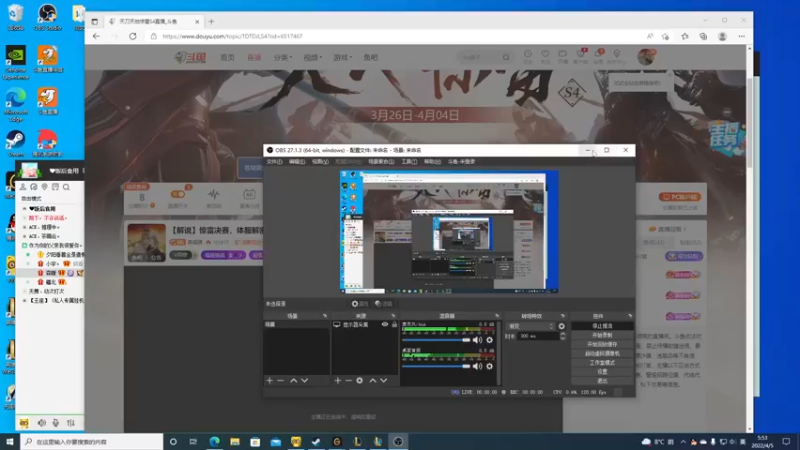
Task: Click Stop Streaming button in OBS controls
Action: 602,326
